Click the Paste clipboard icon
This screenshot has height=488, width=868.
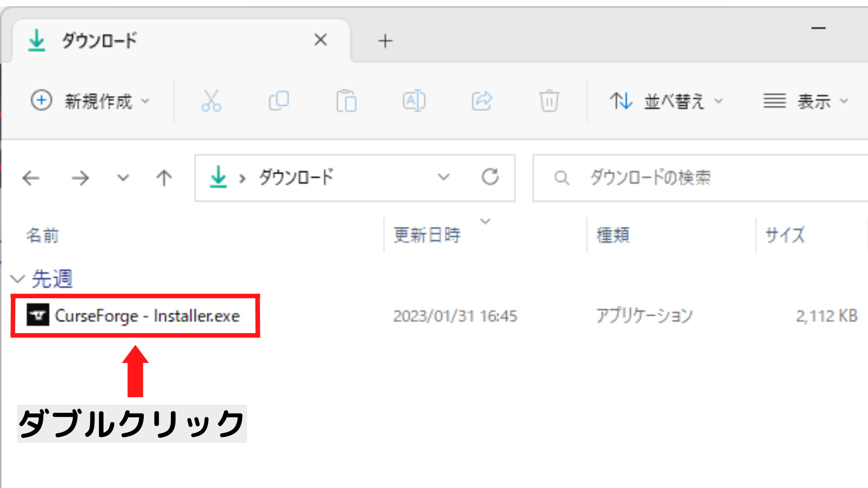pos(346,101)
